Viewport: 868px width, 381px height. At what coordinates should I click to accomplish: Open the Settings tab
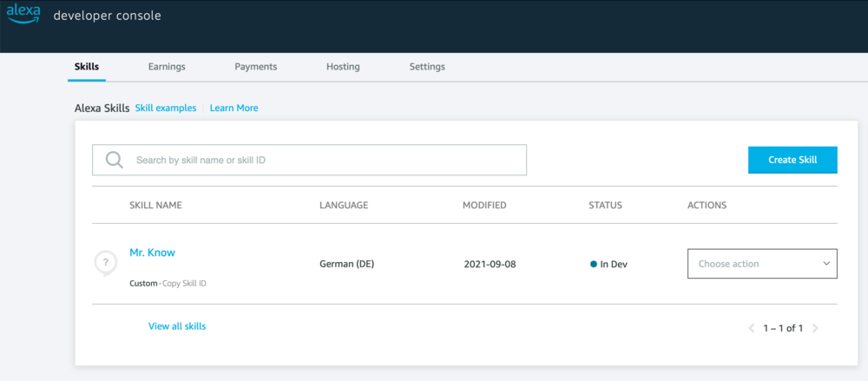tap(427, 67)
